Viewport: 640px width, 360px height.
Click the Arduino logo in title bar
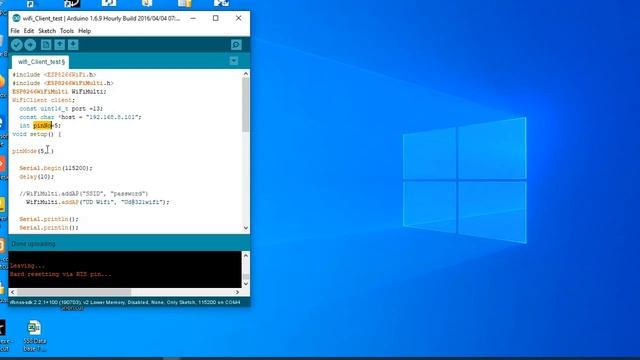(16, 18)
